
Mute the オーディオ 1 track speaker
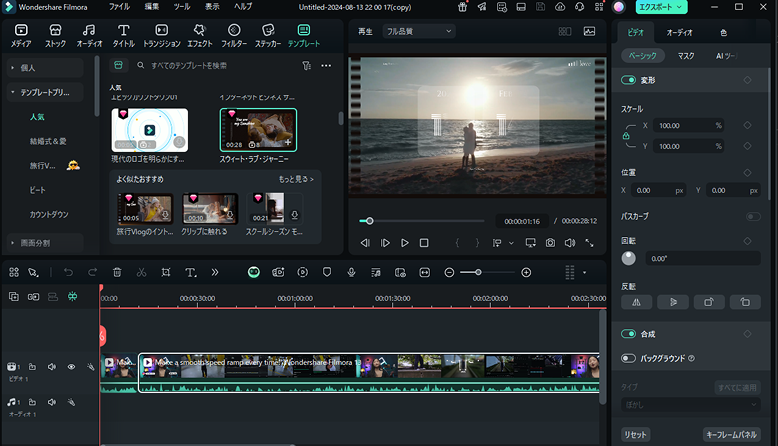(x=52, y=402)
